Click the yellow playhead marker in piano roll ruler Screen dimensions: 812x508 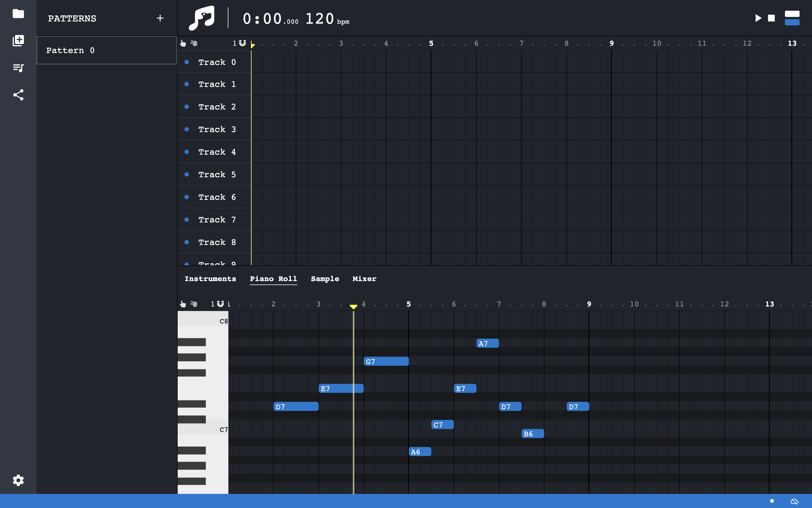[353, 306]
